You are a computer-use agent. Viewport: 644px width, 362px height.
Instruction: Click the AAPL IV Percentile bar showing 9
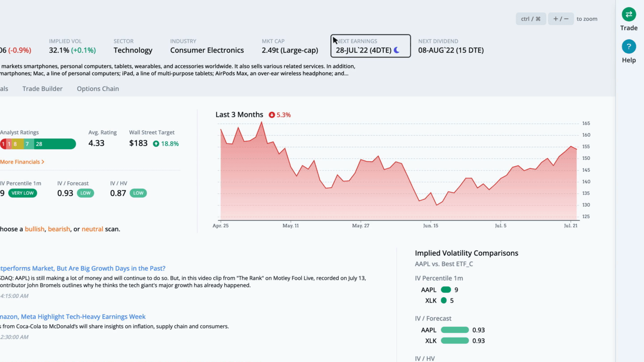[446, 290]
